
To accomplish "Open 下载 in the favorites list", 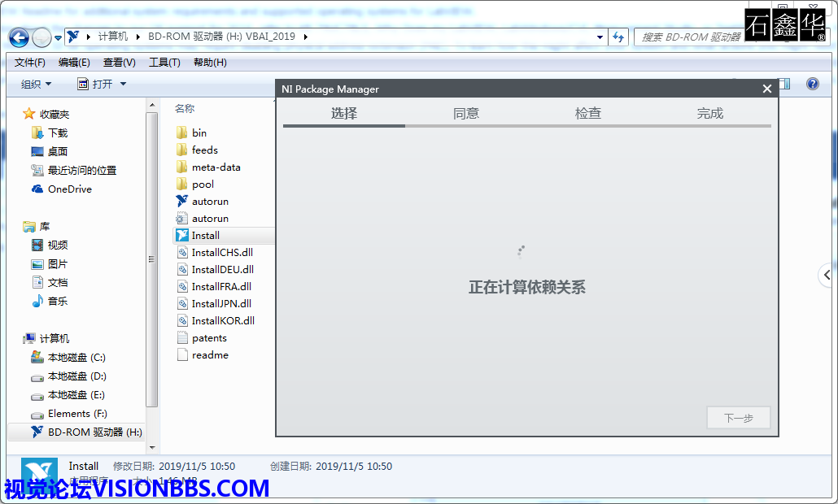I will [x=58, y=133].
